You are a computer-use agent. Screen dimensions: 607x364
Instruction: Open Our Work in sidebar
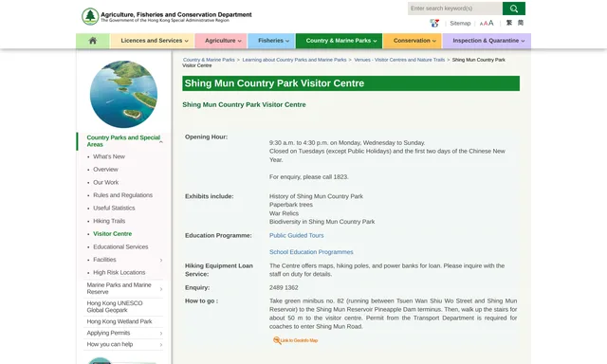click(x=105, y=182)
